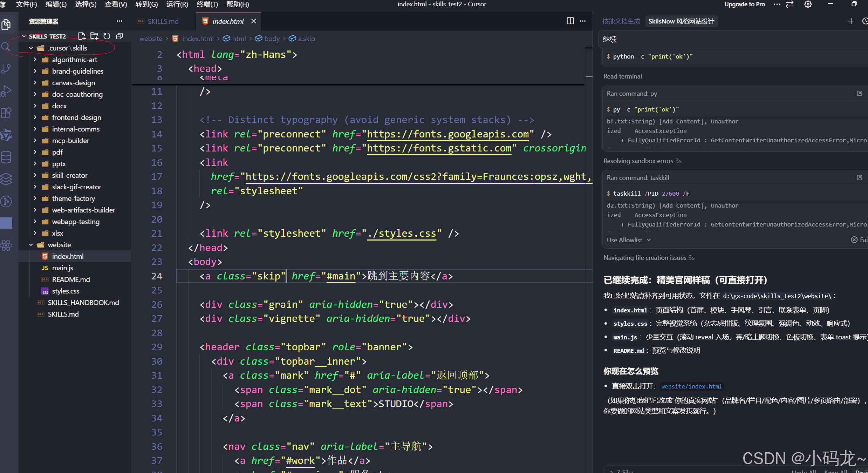Click the New File icon in explorer

82,36
